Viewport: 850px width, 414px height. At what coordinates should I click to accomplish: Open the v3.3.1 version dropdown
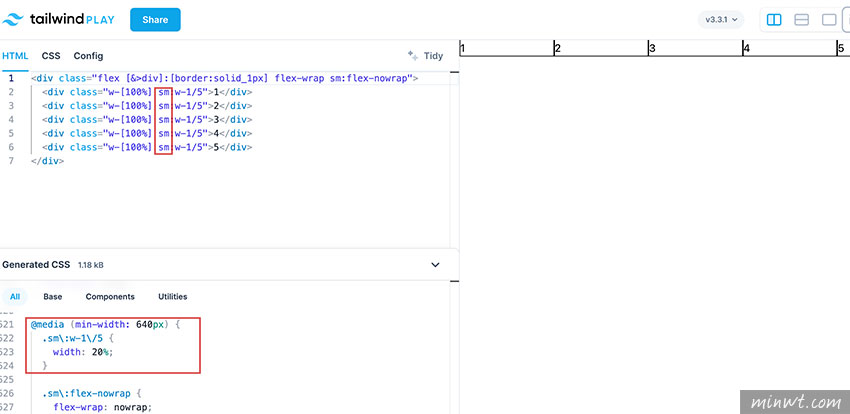point(721,20)
